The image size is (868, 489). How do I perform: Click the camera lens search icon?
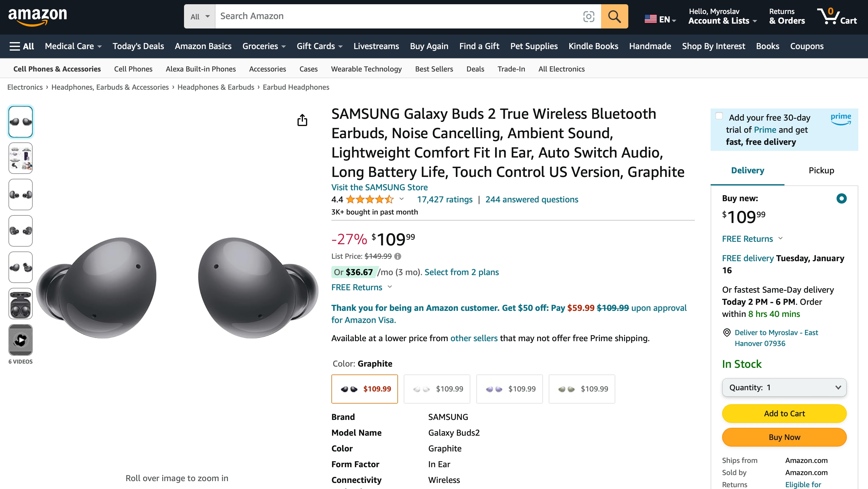point(588,16)
